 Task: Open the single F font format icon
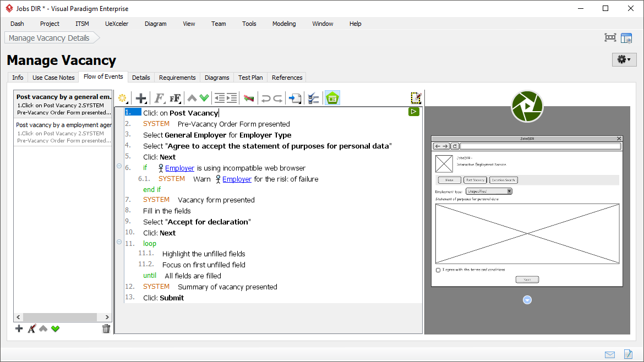[159, 98]
